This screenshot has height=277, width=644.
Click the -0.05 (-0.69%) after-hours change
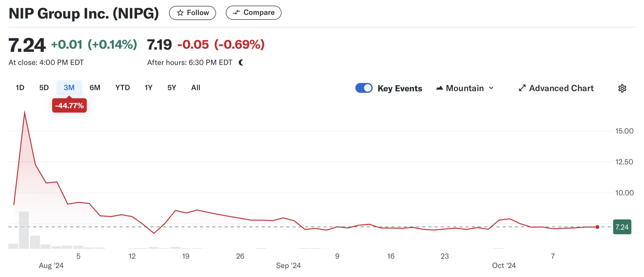click(221, 44)
